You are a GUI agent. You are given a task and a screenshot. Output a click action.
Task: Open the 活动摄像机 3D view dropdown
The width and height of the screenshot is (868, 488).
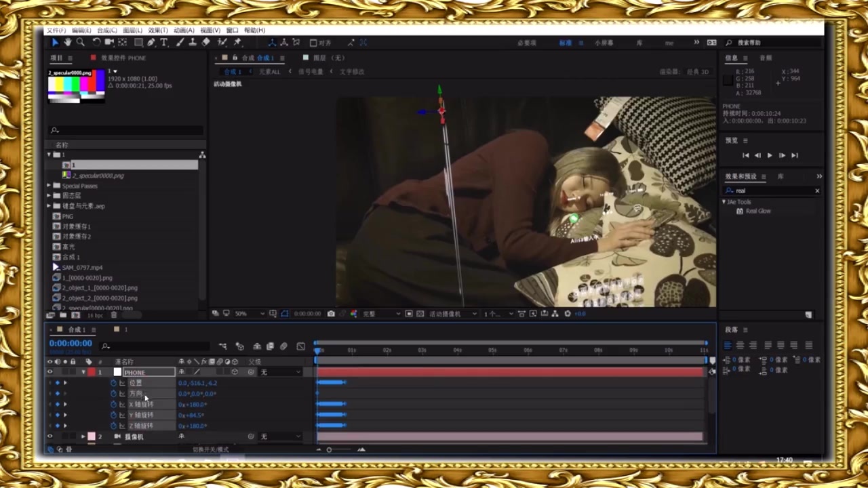click(x=453, y=314)
